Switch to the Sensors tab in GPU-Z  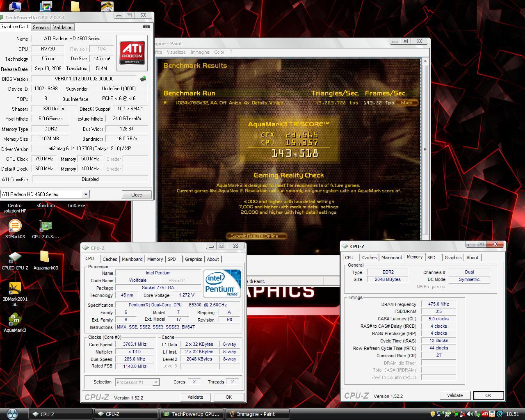click(x=41, y=27)
